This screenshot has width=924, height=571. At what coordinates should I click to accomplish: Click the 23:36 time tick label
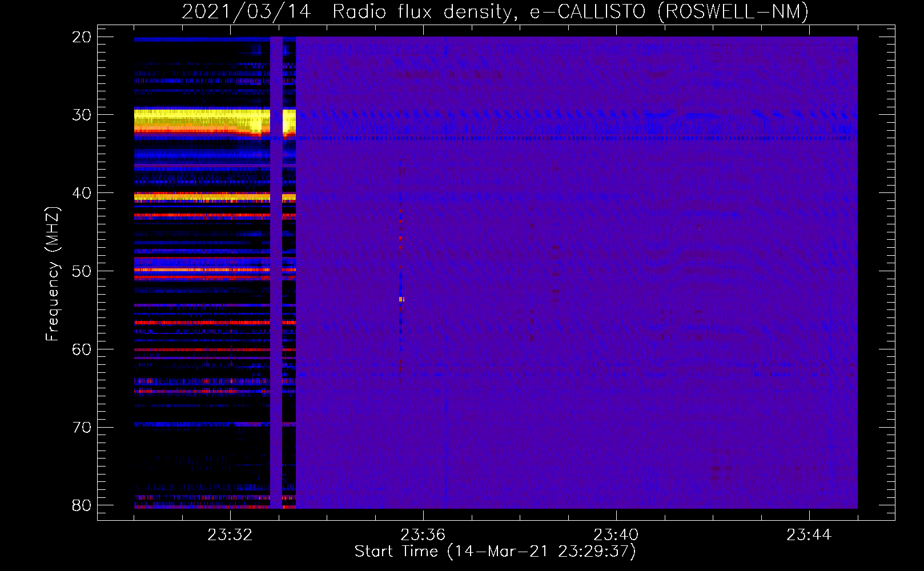(x=423, y=535)
